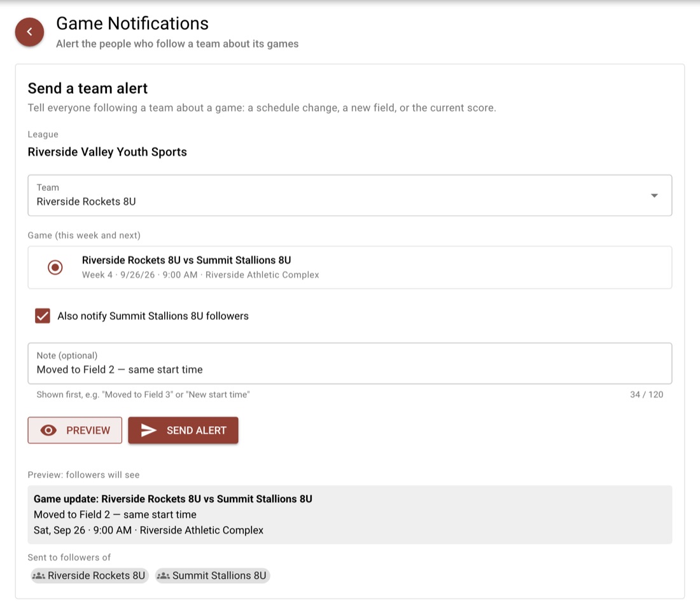Uncheck Also notify Summit Stallions 8U followers
700x610 pixels.
[43, 316]
